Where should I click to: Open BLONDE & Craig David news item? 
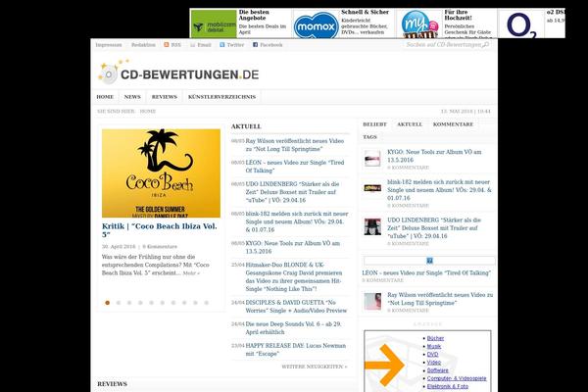pyautogui.click(x=294, y=276)
